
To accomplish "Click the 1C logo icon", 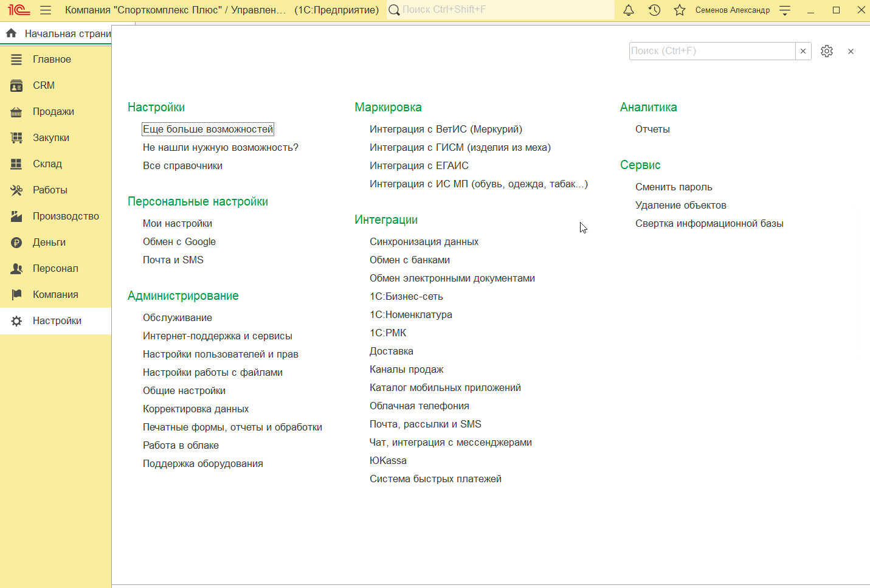I will pos(19,10).
